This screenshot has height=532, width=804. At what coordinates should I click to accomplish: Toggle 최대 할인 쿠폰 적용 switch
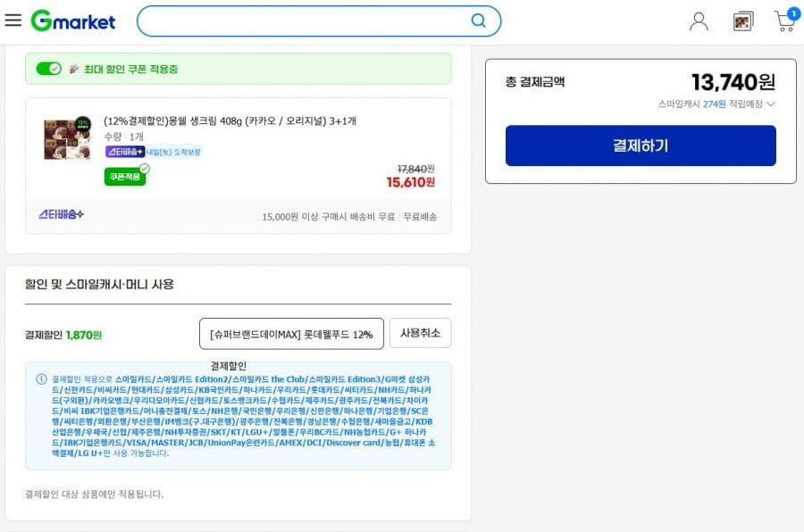point(49,69)
